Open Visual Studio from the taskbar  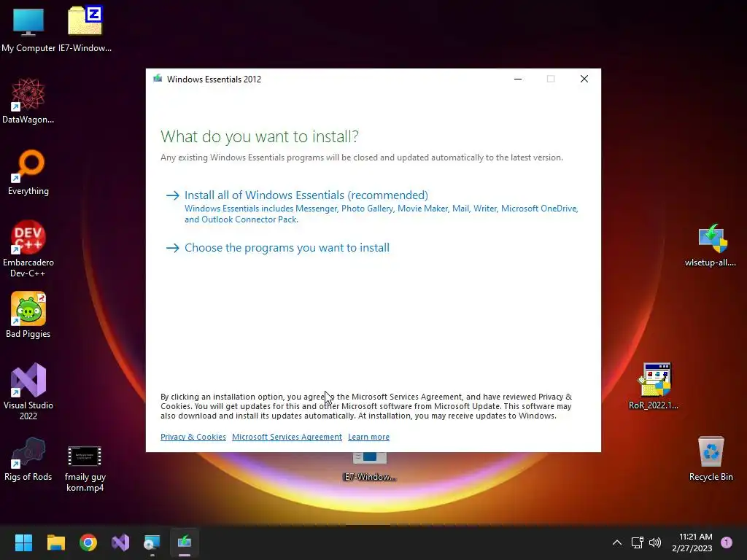[x=120, y=542]
